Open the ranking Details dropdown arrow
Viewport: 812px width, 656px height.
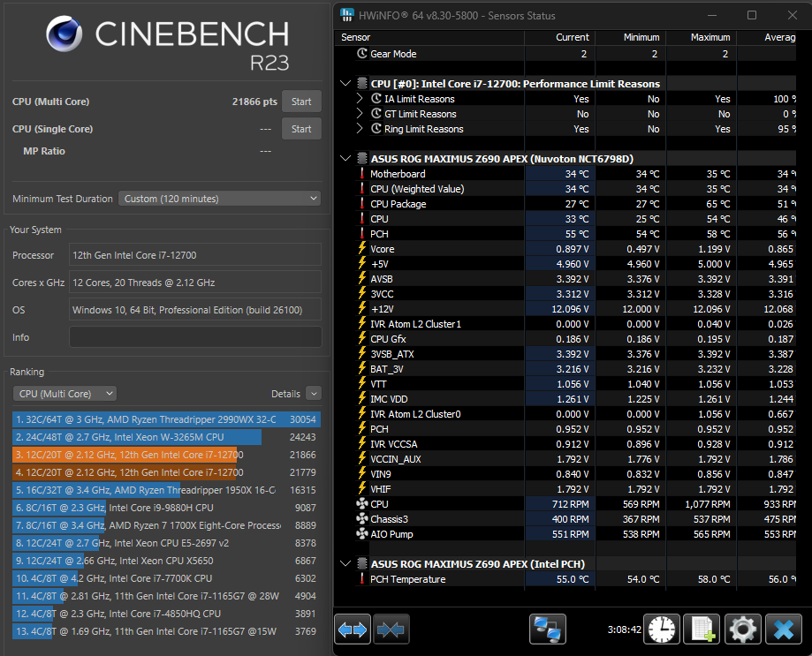pos(314,394)
